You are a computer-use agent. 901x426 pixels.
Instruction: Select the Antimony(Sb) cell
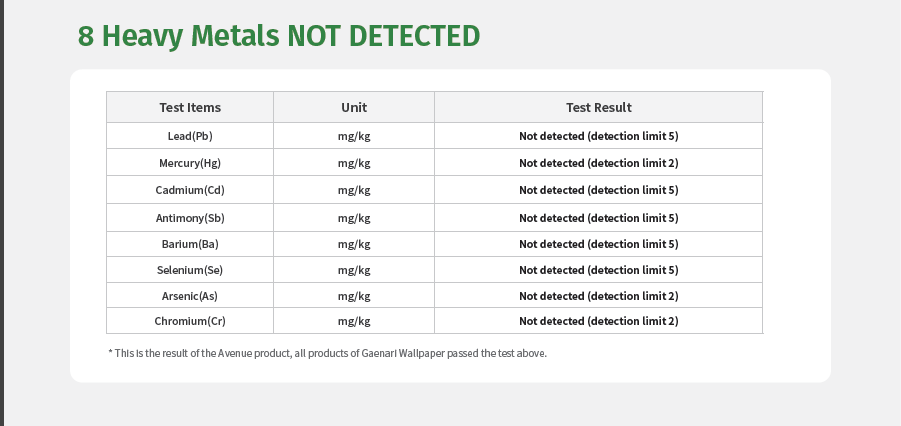click(190, 218)
